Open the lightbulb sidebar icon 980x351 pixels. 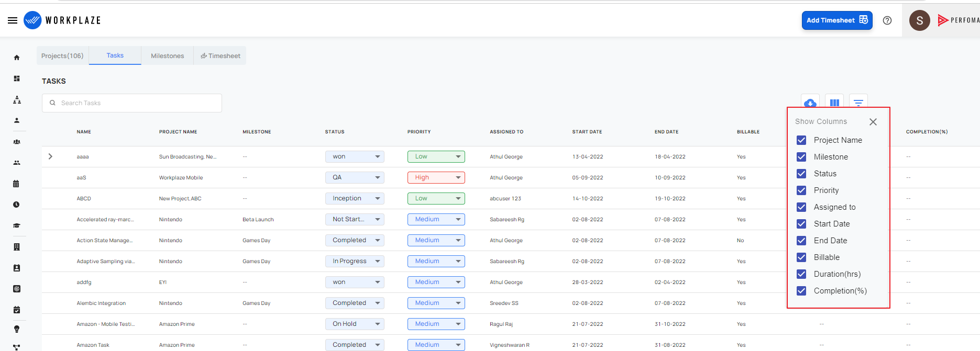17,329
